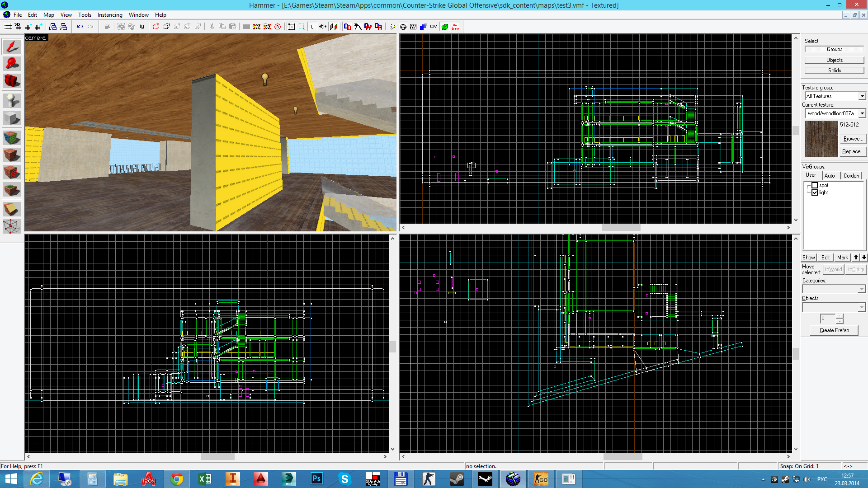This screenshot has height=488, width=868.
Task: Switch to the Cordon VisGroups tab
Action: click(x=851, y=176)
